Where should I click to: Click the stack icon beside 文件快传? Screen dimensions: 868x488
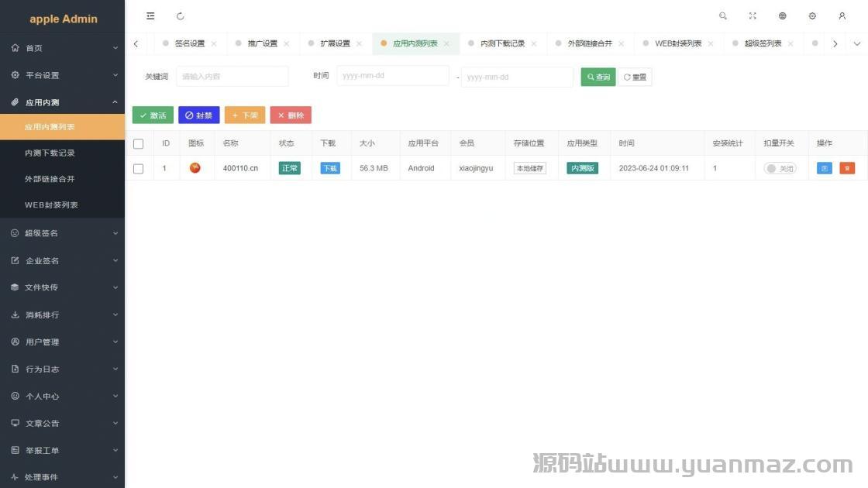[15, 287]
